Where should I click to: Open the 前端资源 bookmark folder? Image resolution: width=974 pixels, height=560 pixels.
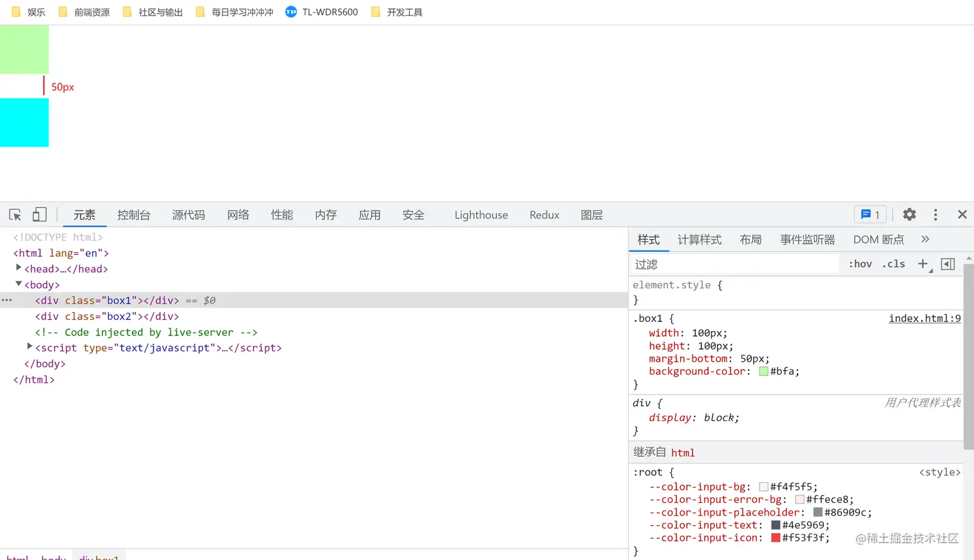(x=84, y=12)
